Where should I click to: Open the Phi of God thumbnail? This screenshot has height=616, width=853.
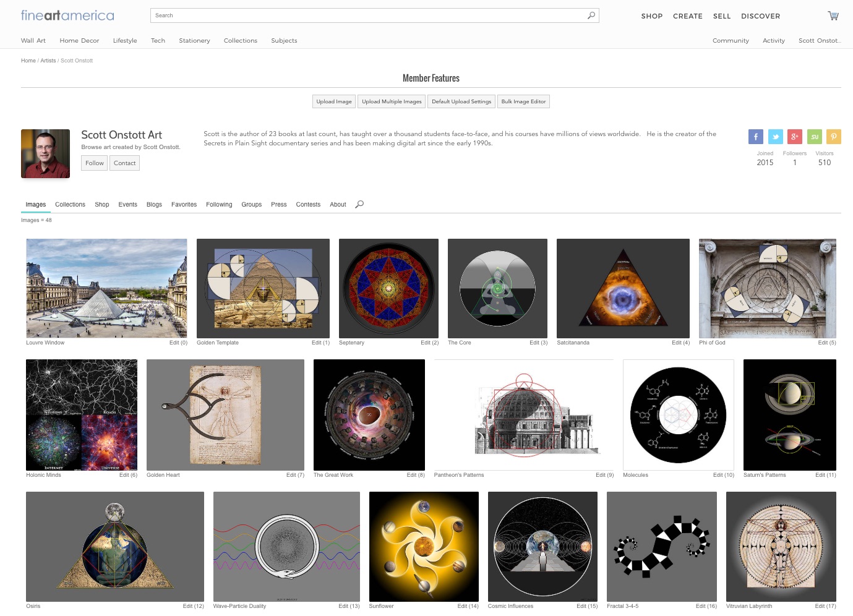pyautogui.click(x=768, y=288)
